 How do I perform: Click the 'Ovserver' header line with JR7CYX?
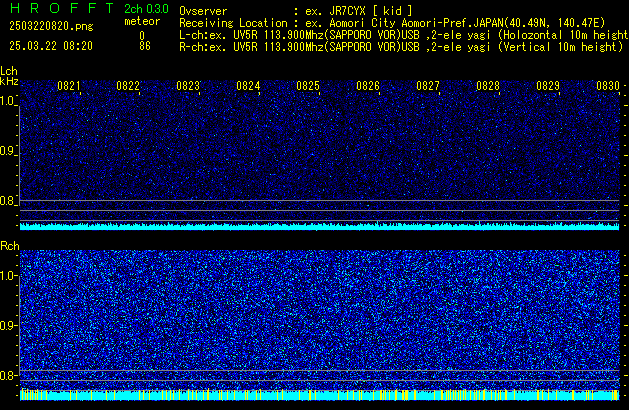(296, 11)
